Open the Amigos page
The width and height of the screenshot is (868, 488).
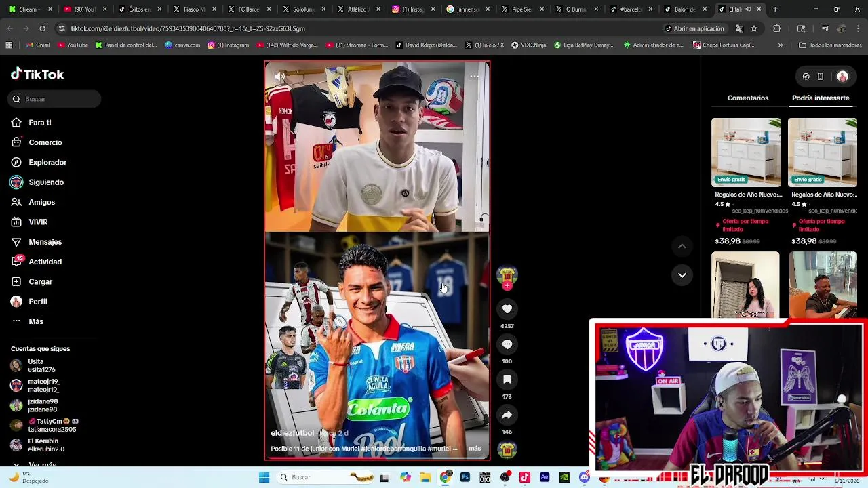click(x=33, y=202)
